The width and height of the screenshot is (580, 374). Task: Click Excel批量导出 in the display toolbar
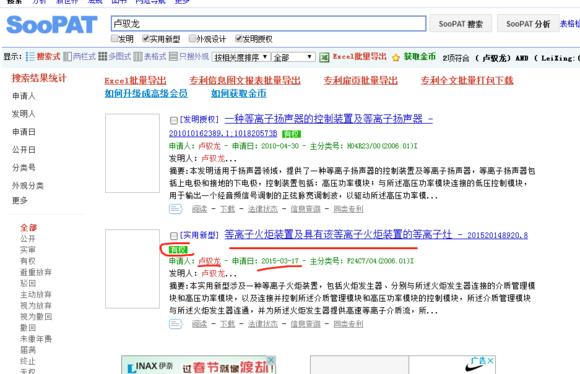359,57
